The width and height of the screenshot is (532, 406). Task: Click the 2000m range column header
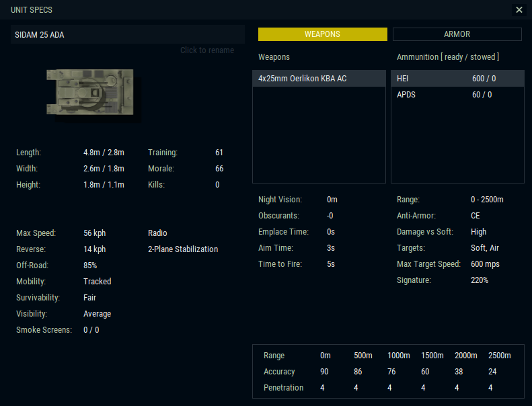click(466, 356)
